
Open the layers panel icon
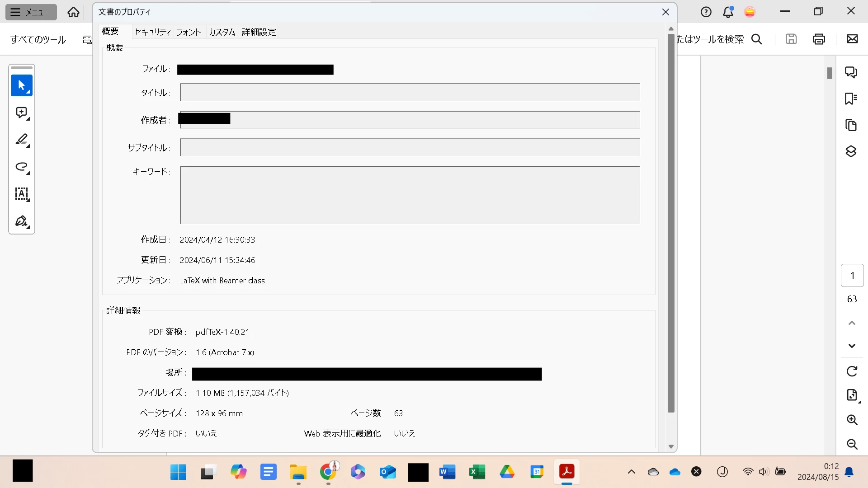click(851, 151)
